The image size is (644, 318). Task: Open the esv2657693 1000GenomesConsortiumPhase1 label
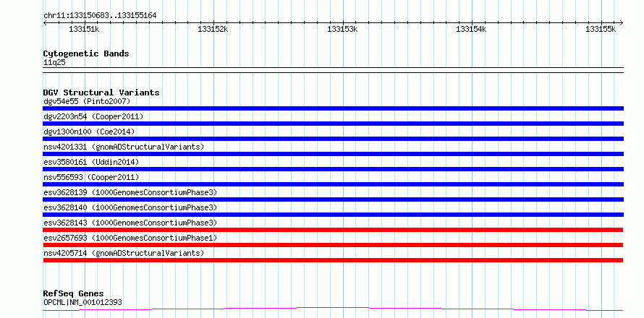coord(130,238)
